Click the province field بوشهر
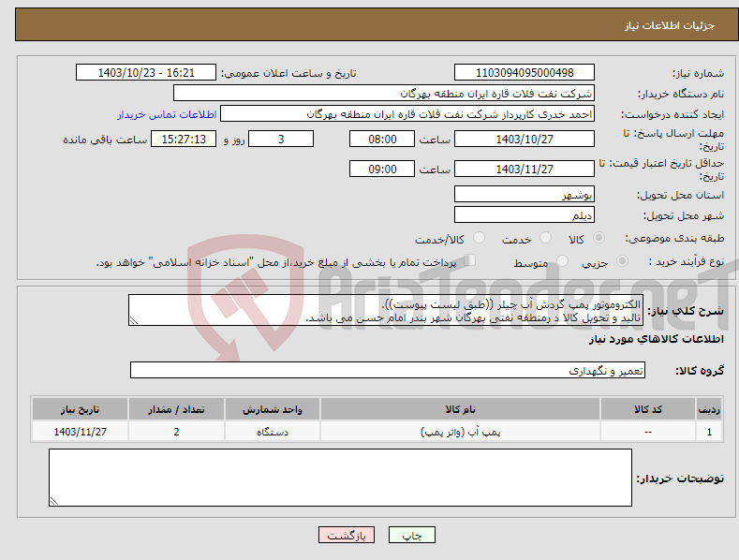This screenshot has height=560, width=739. pyautogui.click(x=525, y=194)
